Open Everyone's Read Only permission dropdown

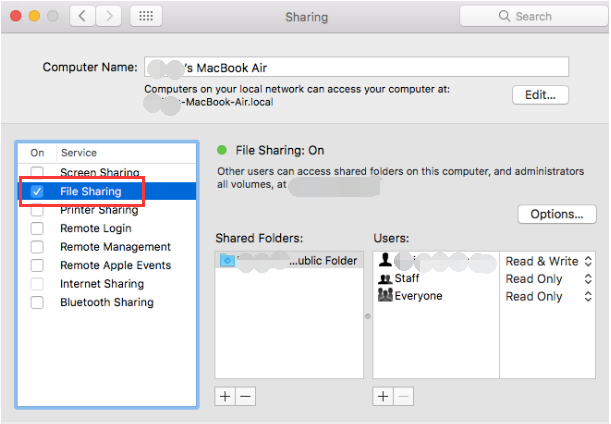[549, 296]
